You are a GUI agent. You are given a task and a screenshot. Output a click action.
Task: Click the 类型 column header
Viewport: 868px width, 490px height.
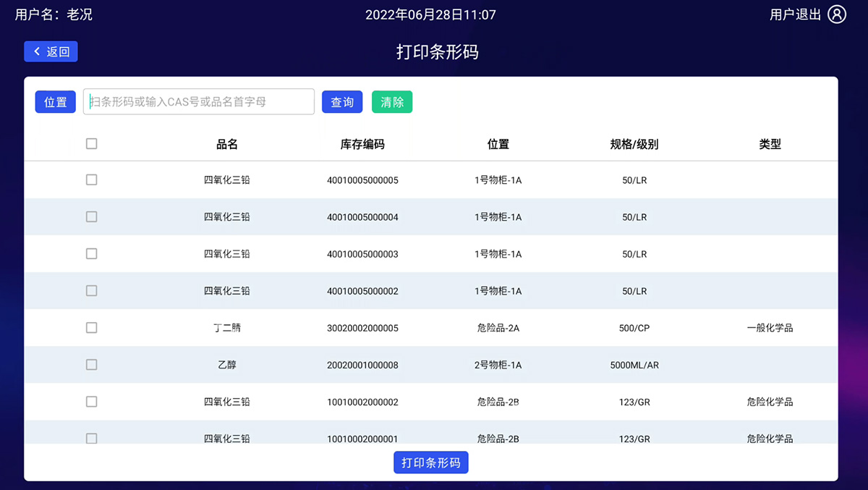tap(770, 144)
